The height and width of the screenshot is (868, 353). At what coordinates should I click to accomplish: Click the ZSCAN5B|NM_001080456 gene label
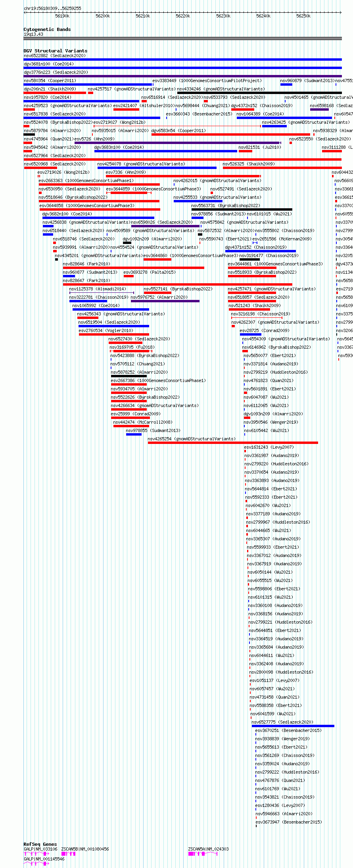pyautogui.click(x=85, y=849)
